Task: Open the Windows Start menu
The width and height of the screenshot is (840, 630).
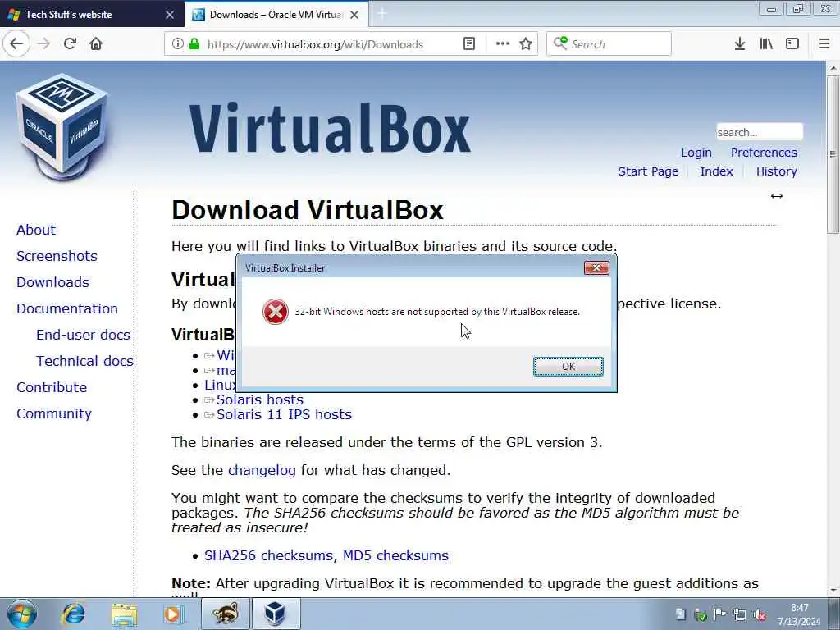Action: 22,614
